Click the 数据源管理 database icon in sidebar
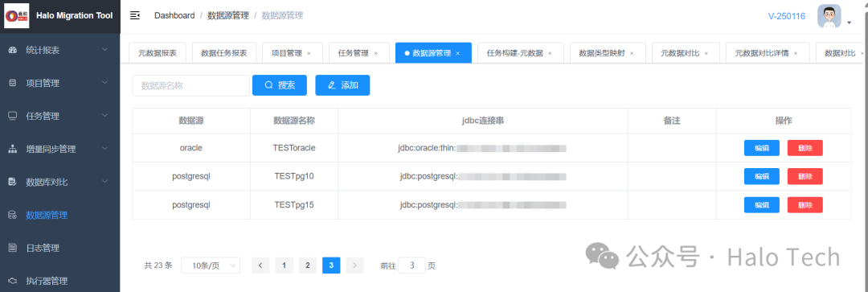 [x=13, y=215]
